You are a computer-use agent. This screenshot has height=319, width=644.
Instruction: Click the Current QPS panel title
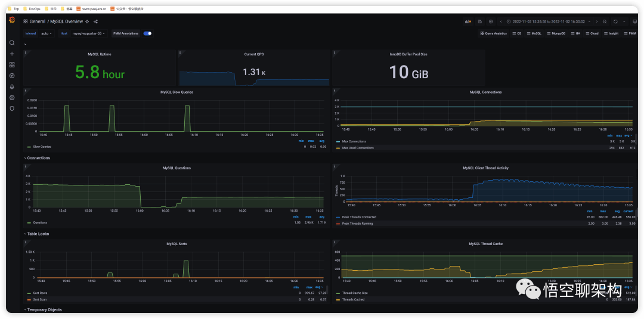click(x=254, y=54)
